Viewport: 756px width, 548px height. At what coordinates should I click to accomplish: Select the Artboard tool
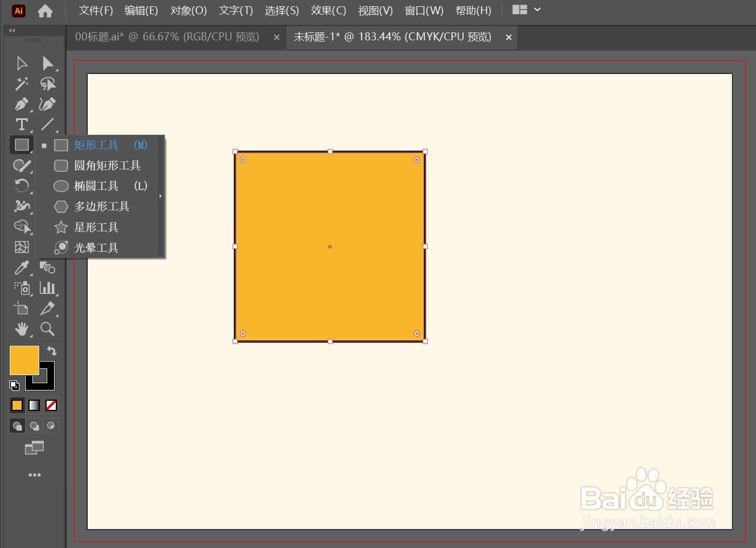(22, 309)
